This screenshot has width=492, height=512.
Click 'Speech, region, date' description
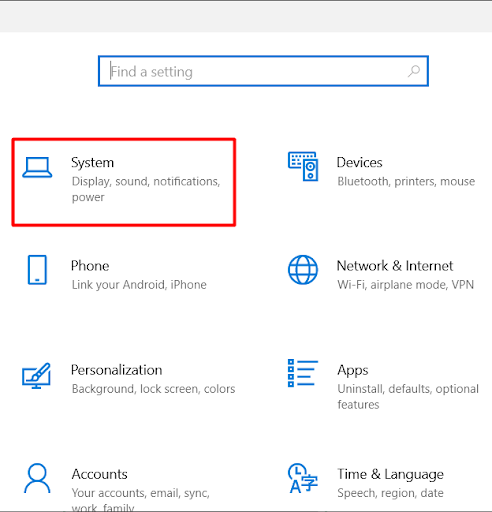point(390,493)
